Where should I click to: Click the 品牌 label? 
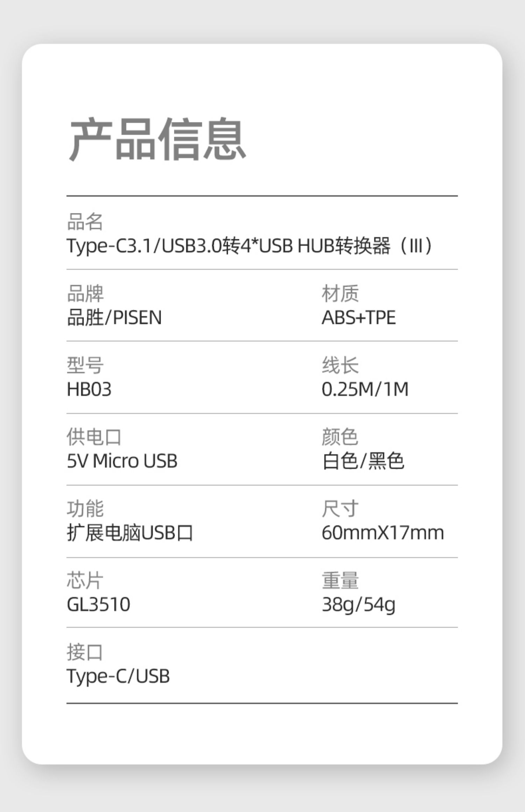click(85, 293)
